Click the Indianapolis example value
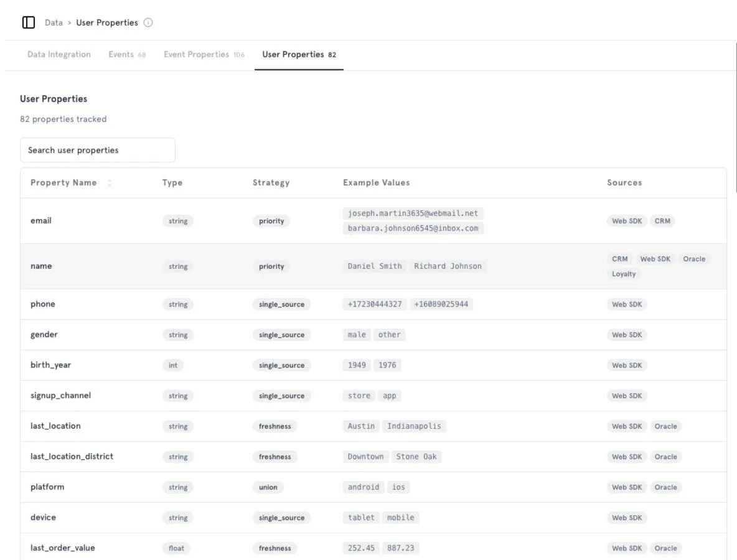 pos(414,426)
